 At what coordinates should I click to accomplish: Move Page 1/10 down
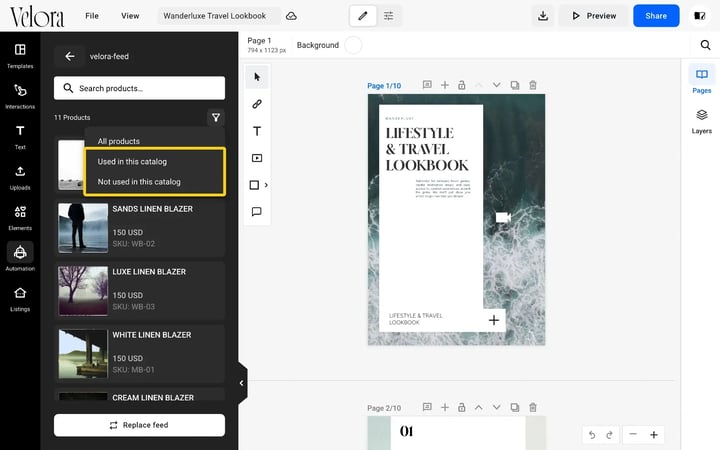tap(496, 85)
